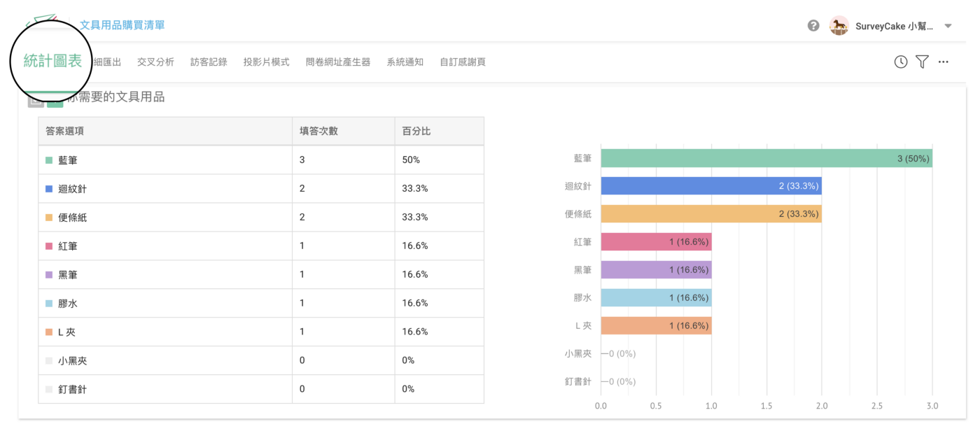This screenshot has width=980, height=431.
Task: Click the green 藍筆 legend swatch
Action: (49, 160)
